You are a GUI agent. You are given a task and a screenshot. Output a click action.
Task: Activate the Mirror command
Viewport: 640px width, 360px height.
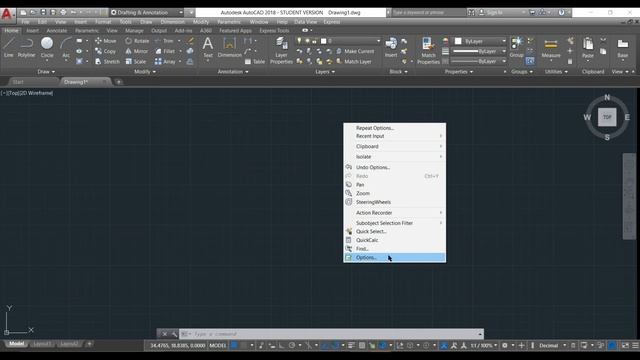137,51
